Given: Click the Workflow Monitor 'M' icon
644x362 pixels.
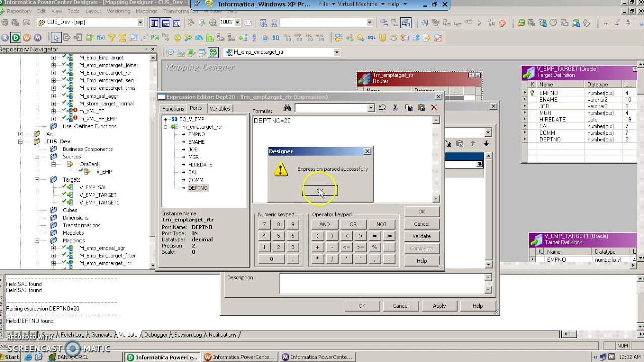Looking at the screenshot, I should click(38, 37).
